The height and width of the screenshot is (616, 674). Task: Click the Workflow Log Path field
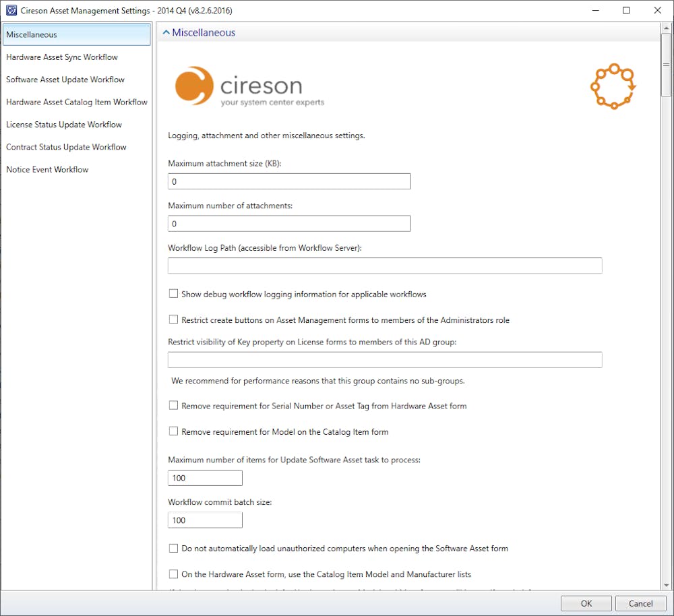tap(384, 266)
